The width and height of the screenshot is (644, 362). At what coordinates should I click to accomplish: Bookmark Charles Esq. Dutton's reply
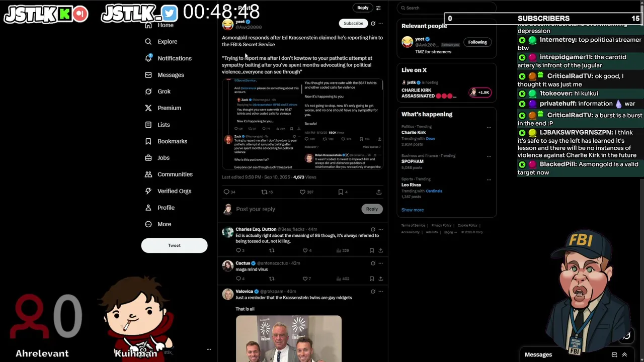tap(372, 250)
